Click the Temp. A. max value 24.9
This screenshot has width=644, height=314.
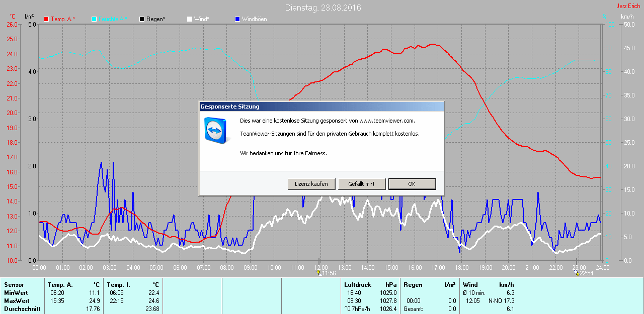(95, 301)
